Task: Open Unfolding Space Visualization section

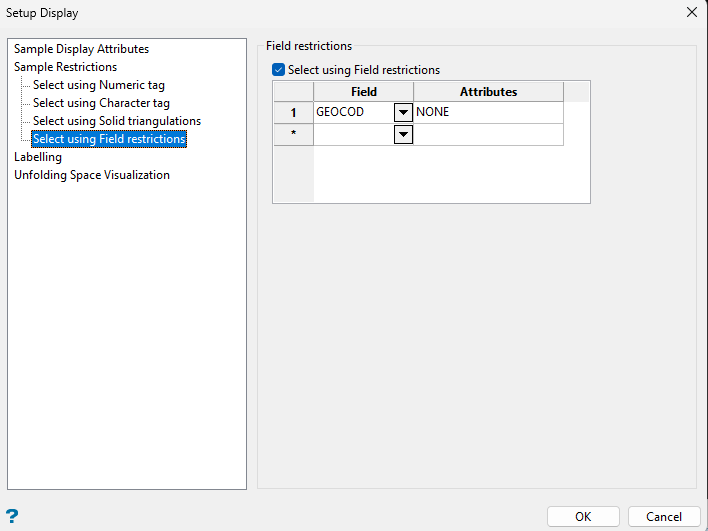Action: 92,175
